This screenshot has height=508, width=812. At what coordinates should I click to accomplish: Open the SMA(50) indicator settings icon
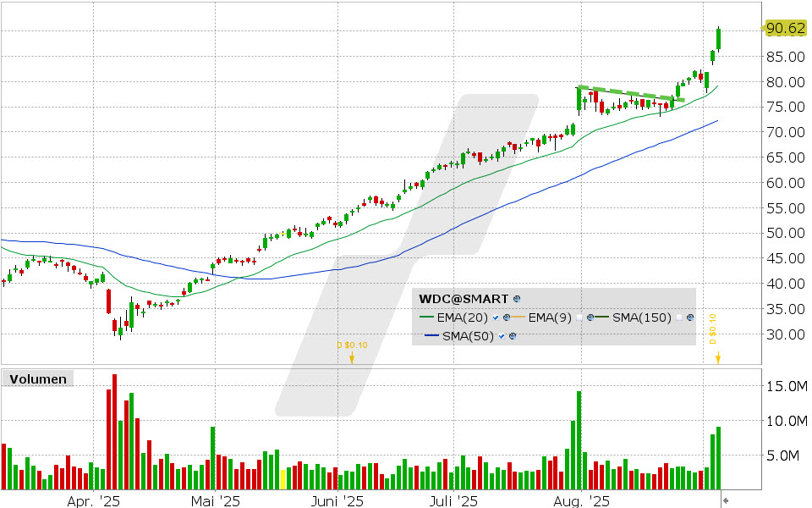click(x=513, y=336)
